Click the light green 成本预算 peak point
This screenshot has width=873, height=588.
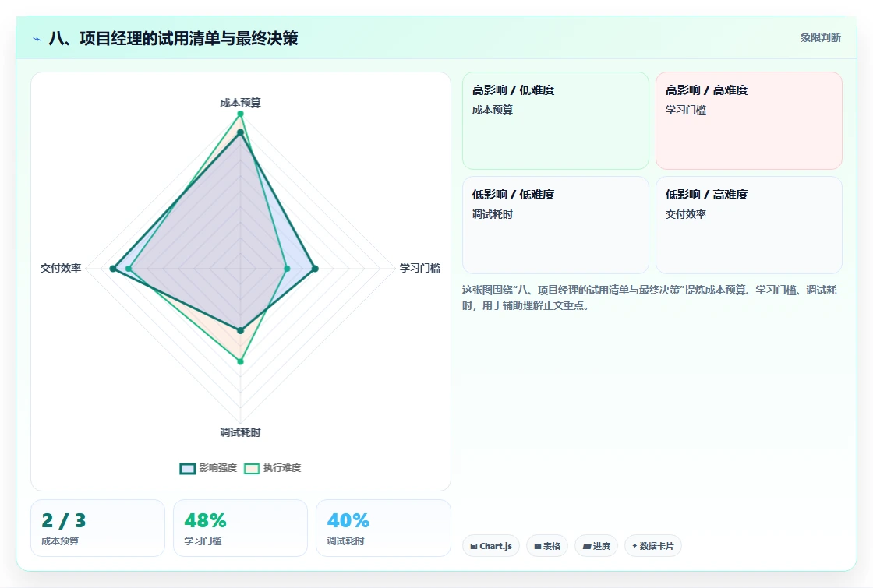[241, 114]
